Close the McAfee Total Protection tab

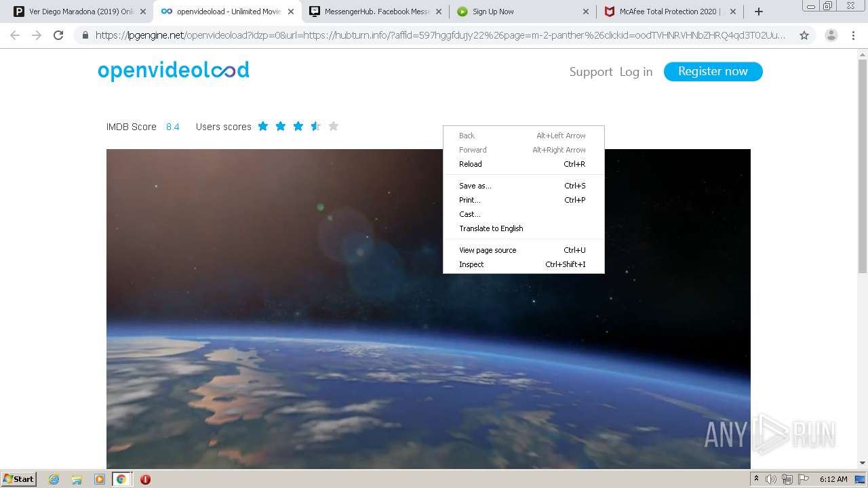click(x=733, y=12)
